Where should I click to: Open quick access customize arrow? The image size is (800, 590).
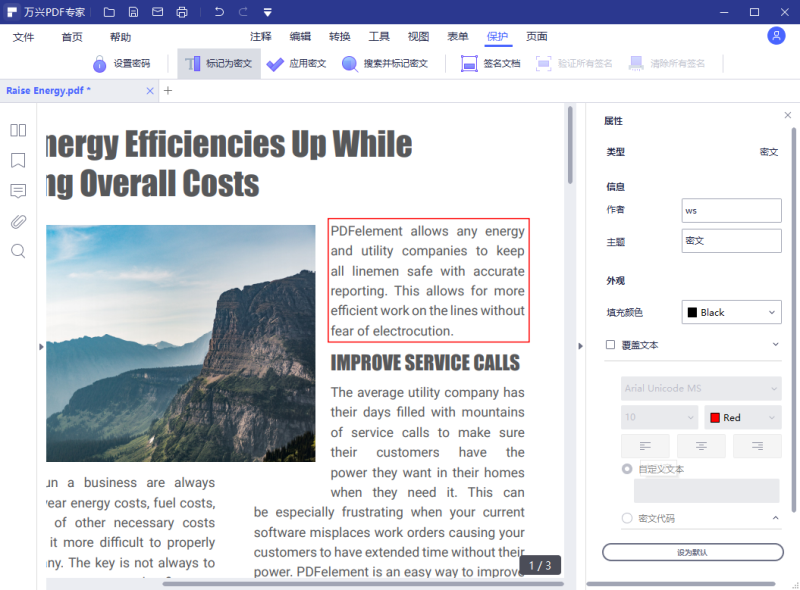[x=267, y=12]
